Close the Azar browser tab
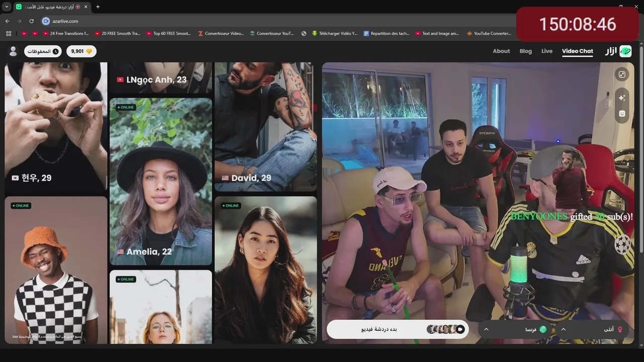644x362 pixels. pyautogui.click(x=85, y=7)
